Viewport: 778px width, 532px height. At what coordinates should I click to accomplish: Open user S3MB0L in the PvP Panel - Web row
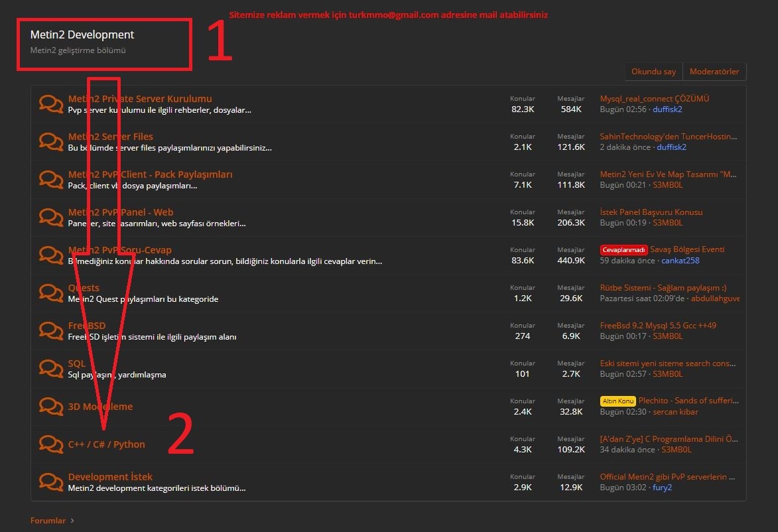click(668, 223)
